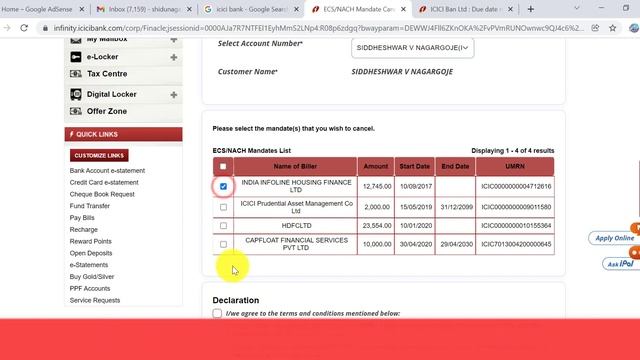The width and height of the screenshot is (640, 360).
Task: Open Bank Account e-statement quick link
Action: [x=107, y=171]
